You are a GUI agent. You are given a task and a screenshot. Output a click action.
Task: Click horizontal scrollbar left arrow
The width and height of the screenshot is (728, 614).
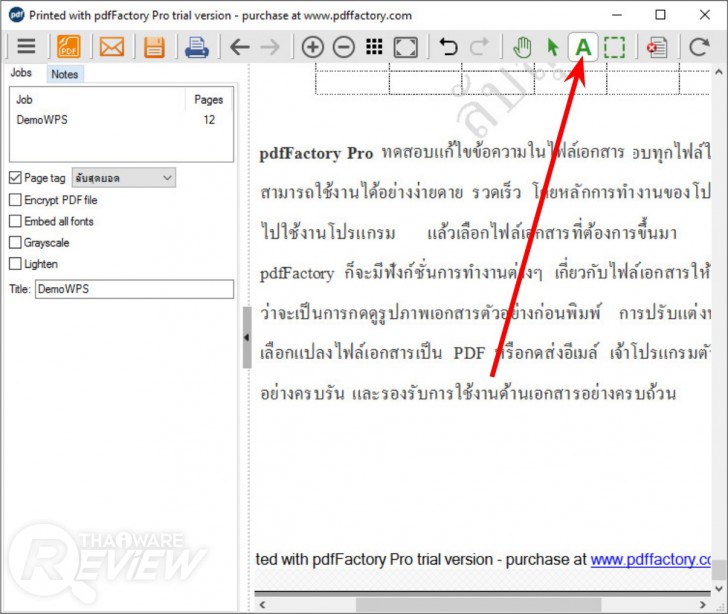262,605
